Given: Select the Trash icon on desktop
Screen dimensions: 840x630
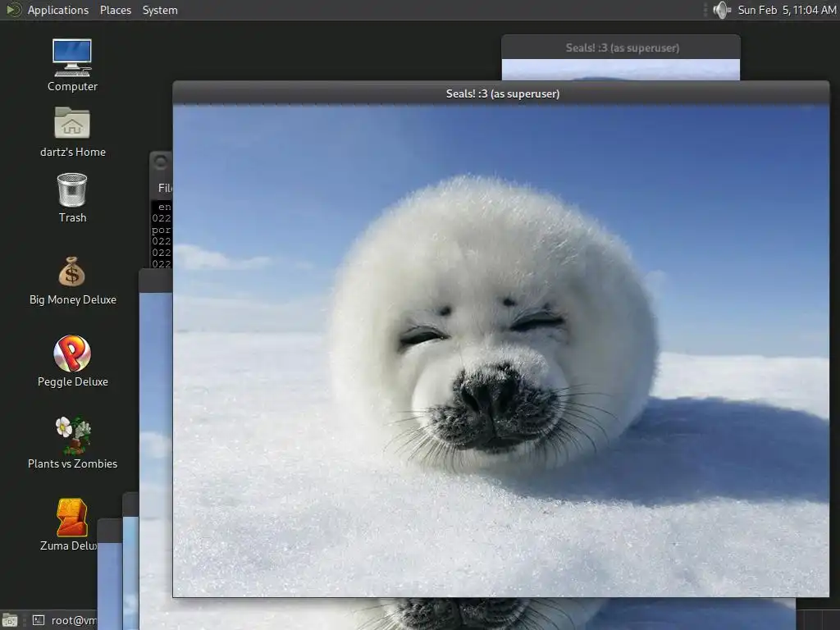Looking at the screenshot, I should click(72, 189).
